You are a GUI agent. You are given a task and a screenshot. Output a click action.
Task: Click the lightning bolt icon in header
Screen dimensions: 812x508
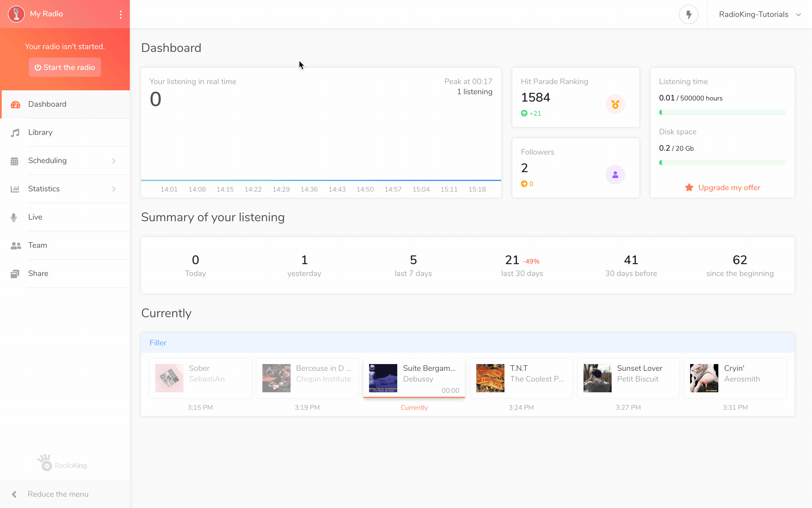click(x=688, y=14)
